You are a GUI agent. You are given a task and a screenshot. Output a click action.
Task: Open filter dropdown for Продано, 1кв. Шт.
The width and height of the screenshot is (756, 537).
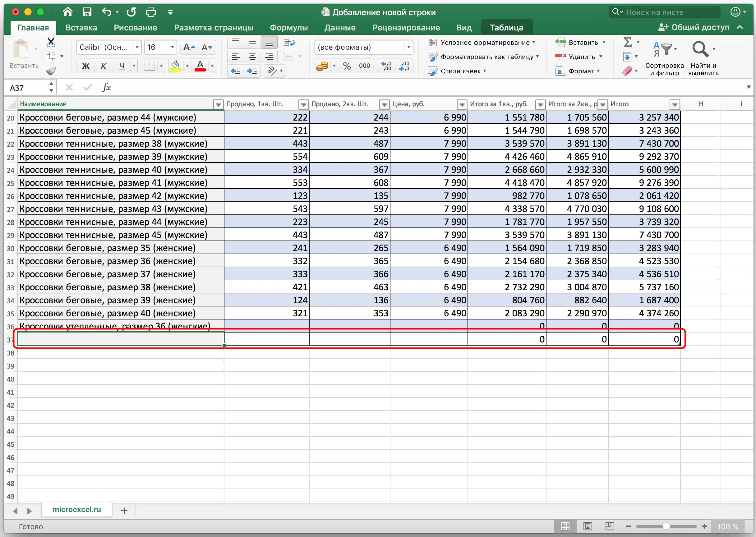pos(303,104)
